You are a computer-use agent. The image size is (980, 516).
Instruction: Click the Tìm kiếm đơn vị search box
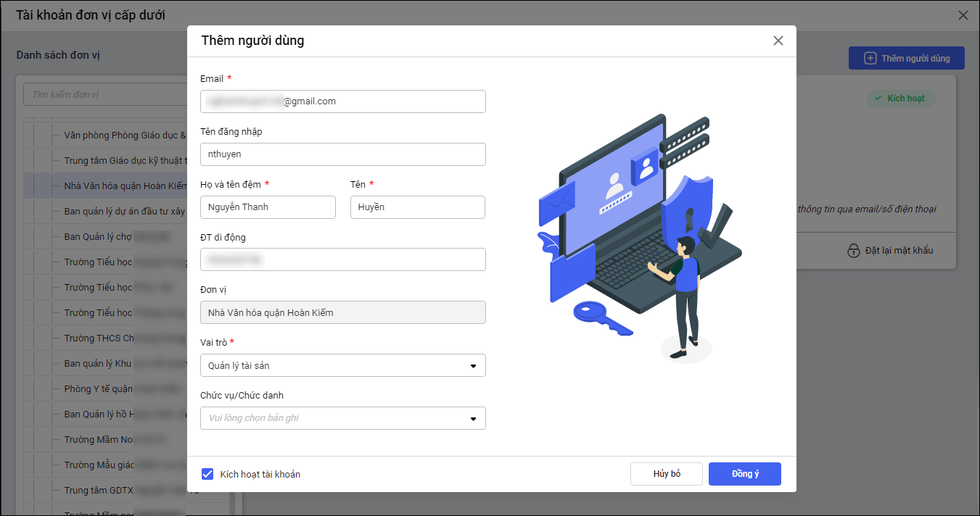105,95
